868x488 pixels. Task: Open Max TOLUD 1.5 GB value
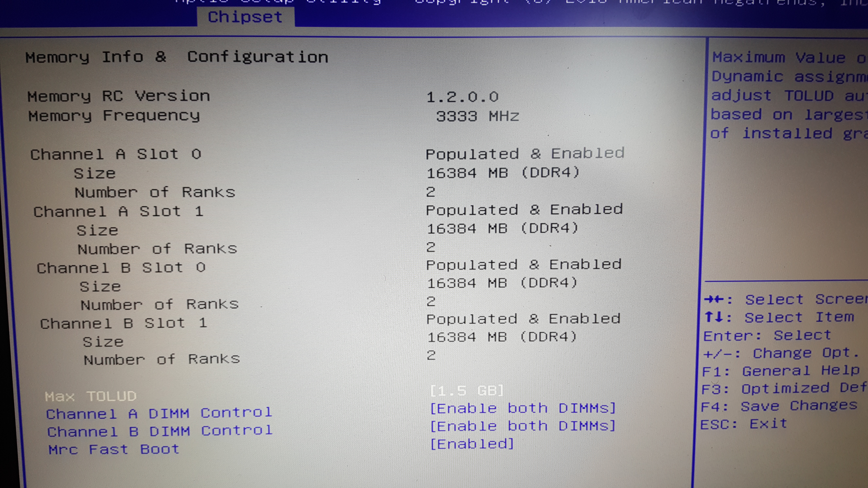click(467, 391)
